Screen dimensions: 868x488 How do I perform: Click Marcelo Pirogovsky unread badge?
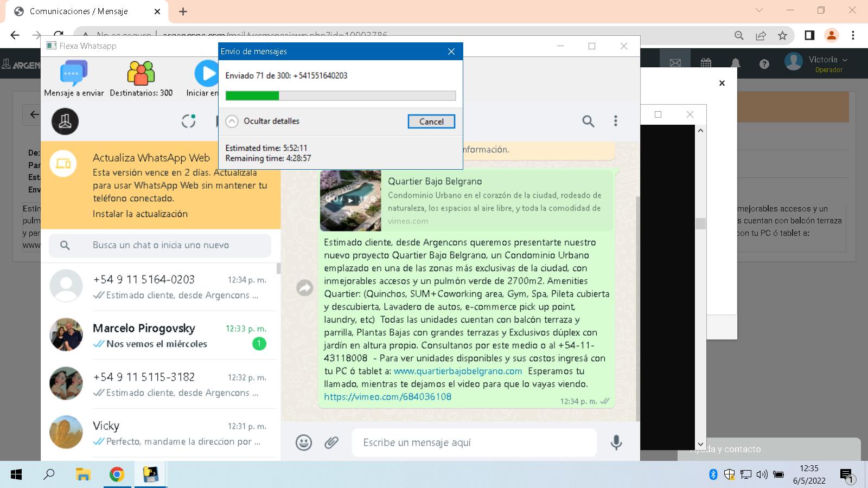click(259, 343)
